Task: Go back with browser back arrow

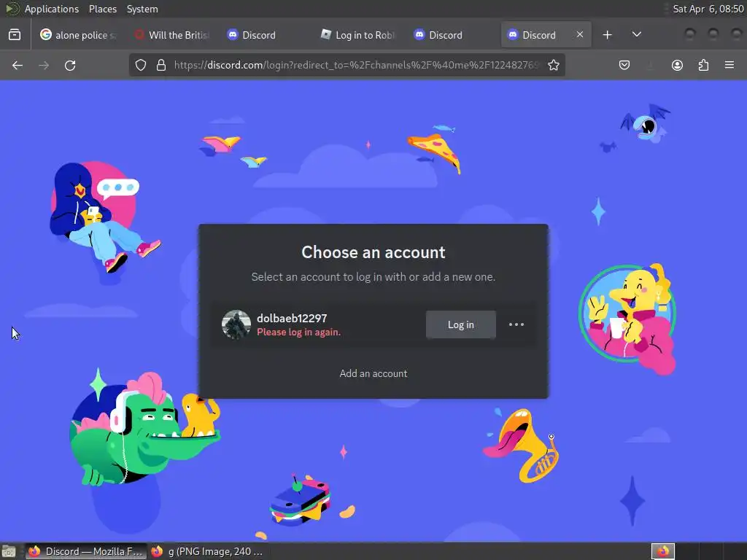Action: coord(18,65)
